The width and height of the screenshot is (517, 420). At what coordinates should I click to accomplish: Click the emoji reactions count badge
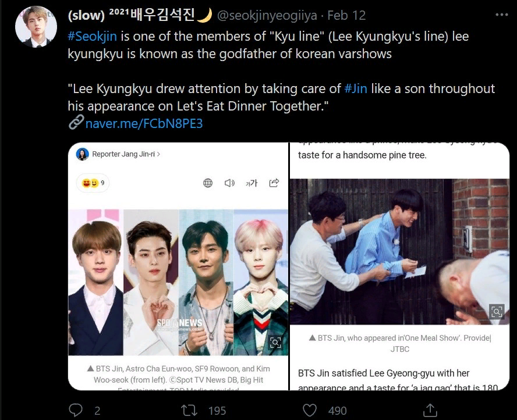[x=93, y=183]
